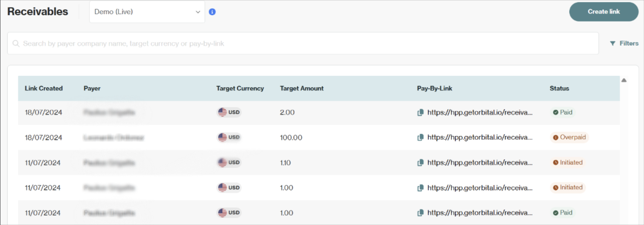Open receivable link in the 1.10 row
Image resolution: width=644 pixels, height=225 pixels.
(x=480, y=163)
